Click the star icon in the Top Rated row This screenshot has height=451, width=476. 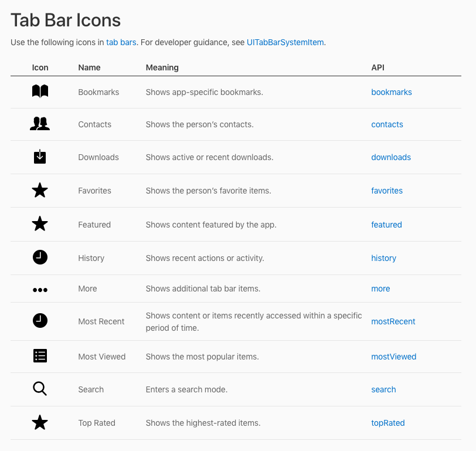tap(40, 422)
